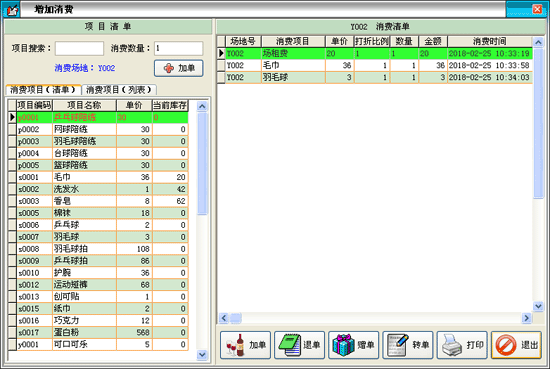
Task: Click the printer 打印 button
Action: 462,345
